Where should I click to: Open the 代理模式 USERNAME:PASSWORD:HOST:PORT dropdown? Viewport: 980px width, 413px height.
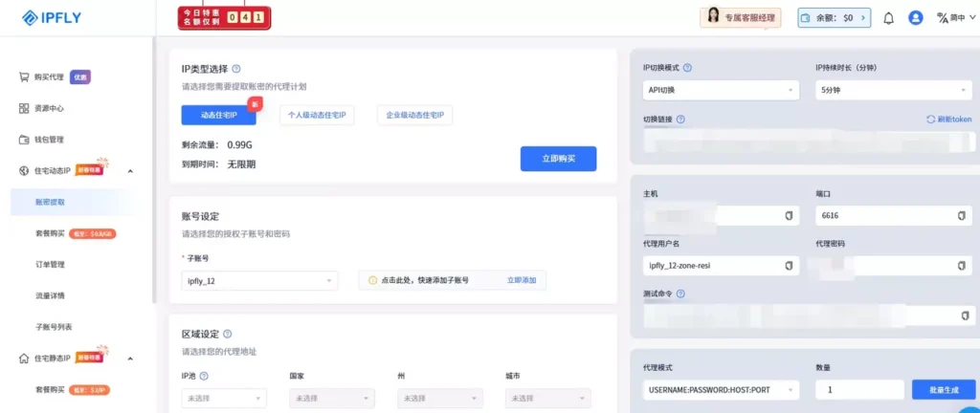[x=721, y=390]
